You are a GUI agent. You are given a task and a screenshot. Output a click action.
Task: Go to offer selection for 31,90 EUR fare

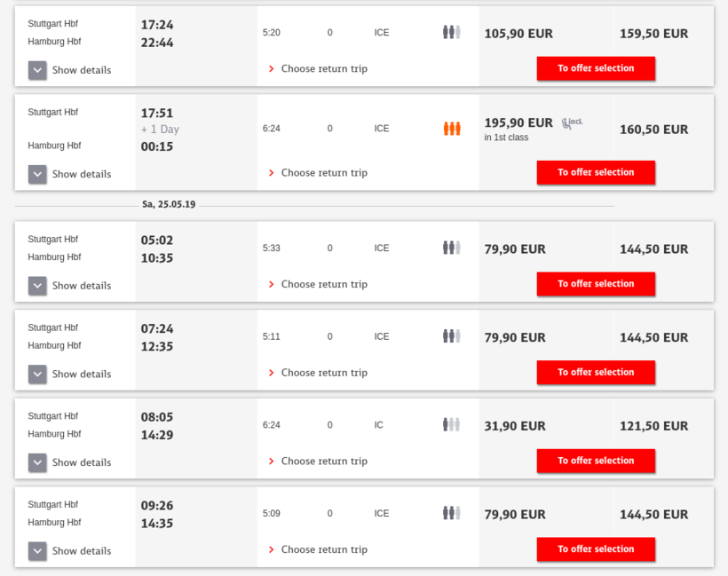tap(596, 461)
